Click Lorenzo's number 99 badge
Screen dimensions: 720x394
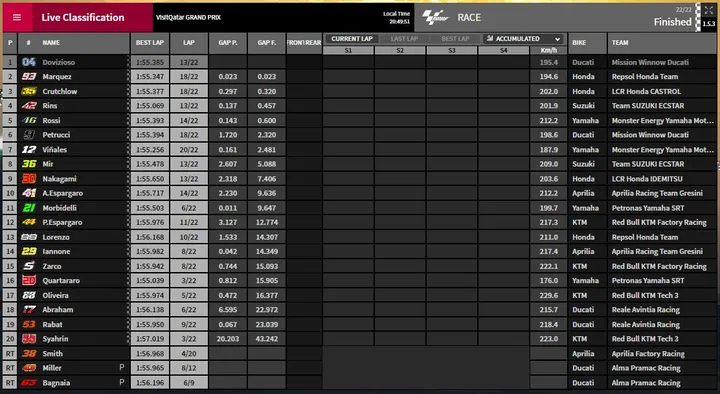point(28,237)
